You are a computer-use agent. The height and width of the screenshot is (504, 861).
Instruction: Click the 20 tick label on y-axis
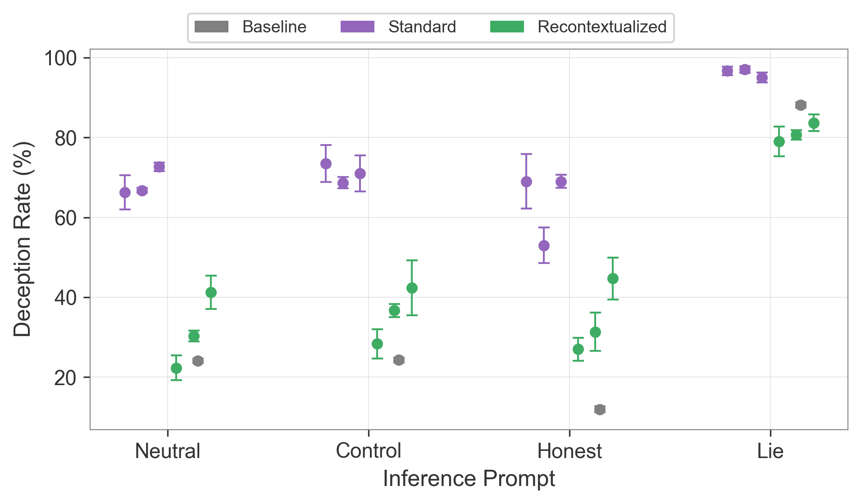[x=66, y=377]
